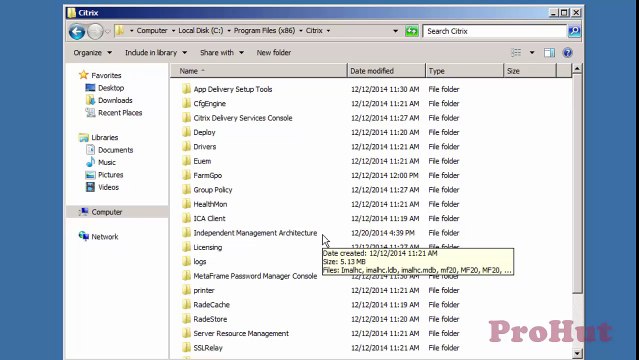Viewport: 639px width, 360px height.
Task: Select the logs folder icon
Action: point(186,261)
